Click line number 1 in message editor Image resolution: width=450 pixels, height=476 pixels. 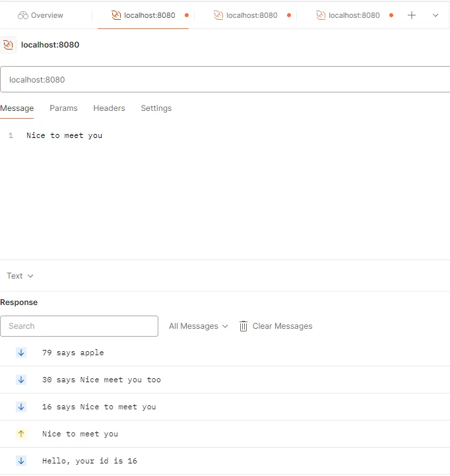tap(11, 135)
